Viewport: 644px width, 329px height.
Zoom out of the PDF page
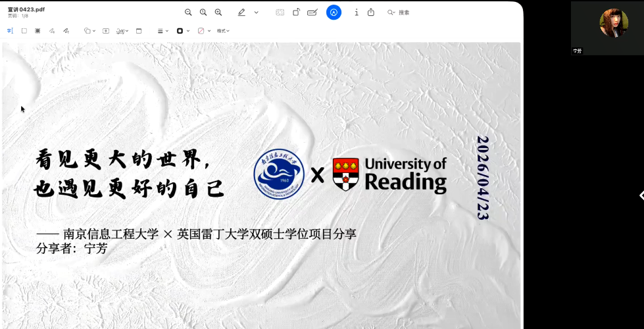click(188, 13)
